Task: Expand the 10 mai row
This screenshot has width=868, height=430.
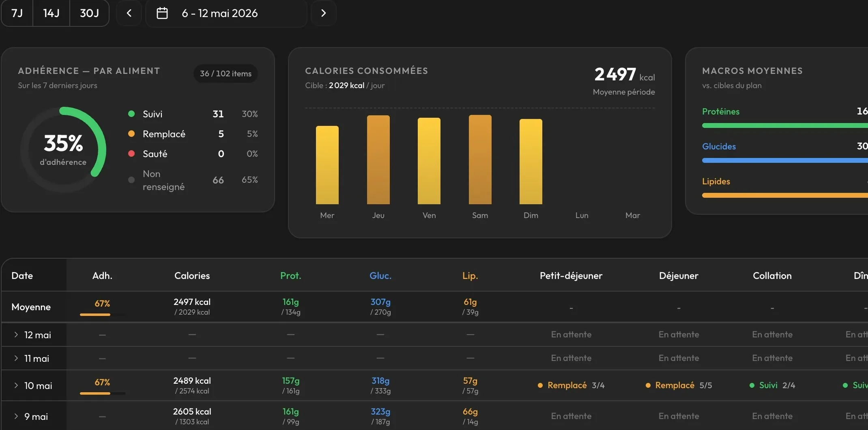Action: point(16,385)
